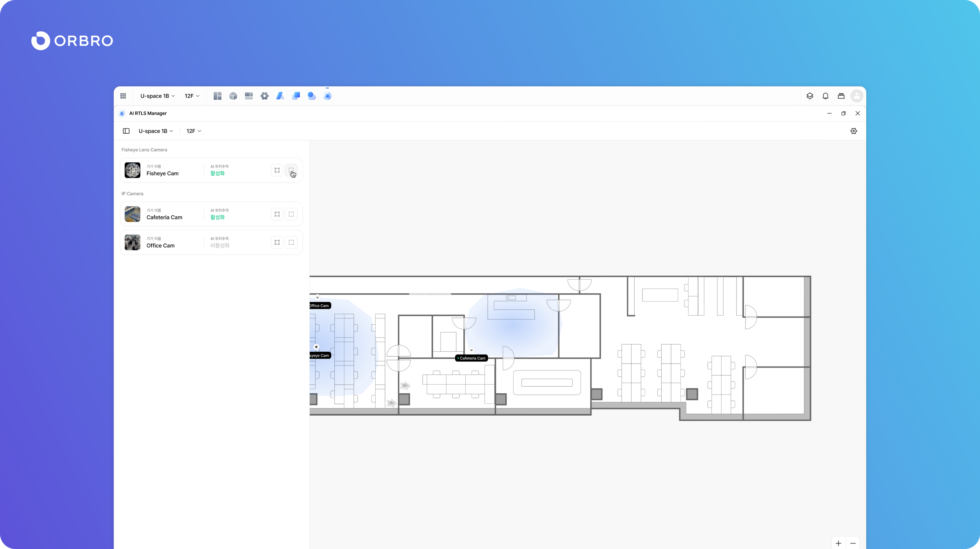Toggle the left sidebar panel icon
The image size is (980, 549).
tap(126, 131)
